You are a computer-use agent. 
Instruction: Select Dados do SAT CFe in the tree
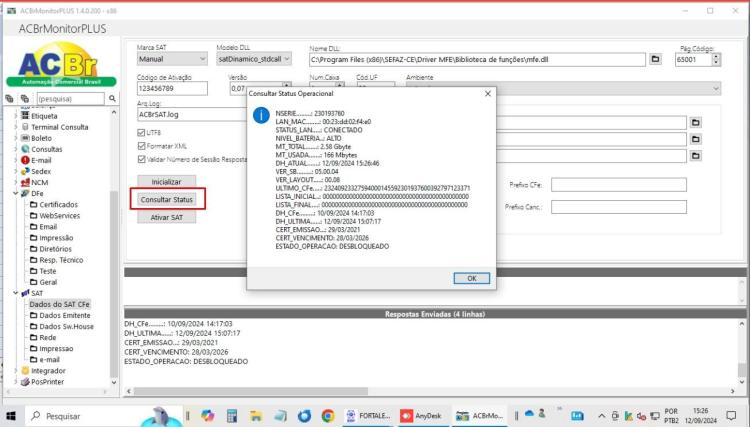tap(59, 304)
